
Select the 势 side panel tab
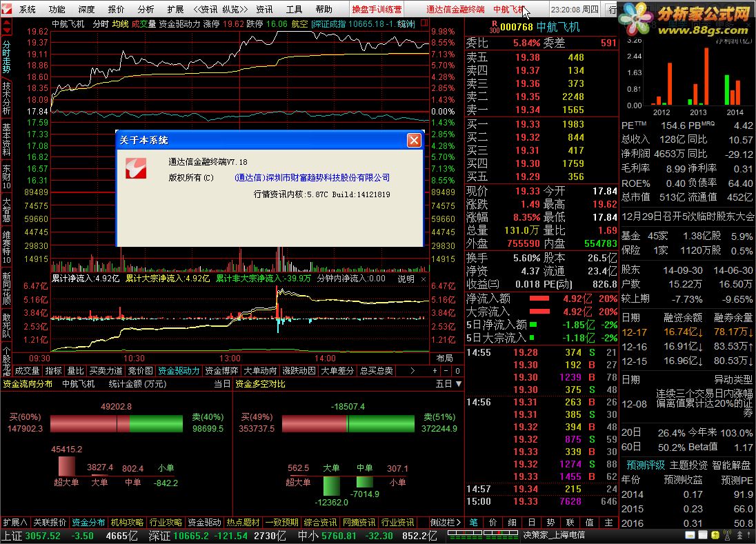550,523
